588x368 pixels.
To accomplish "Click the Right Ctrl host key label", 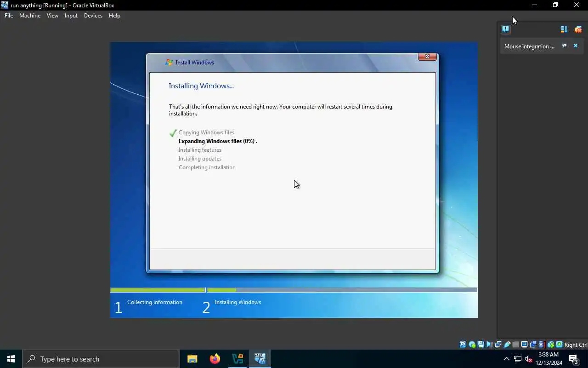I will tap(576, 345).
